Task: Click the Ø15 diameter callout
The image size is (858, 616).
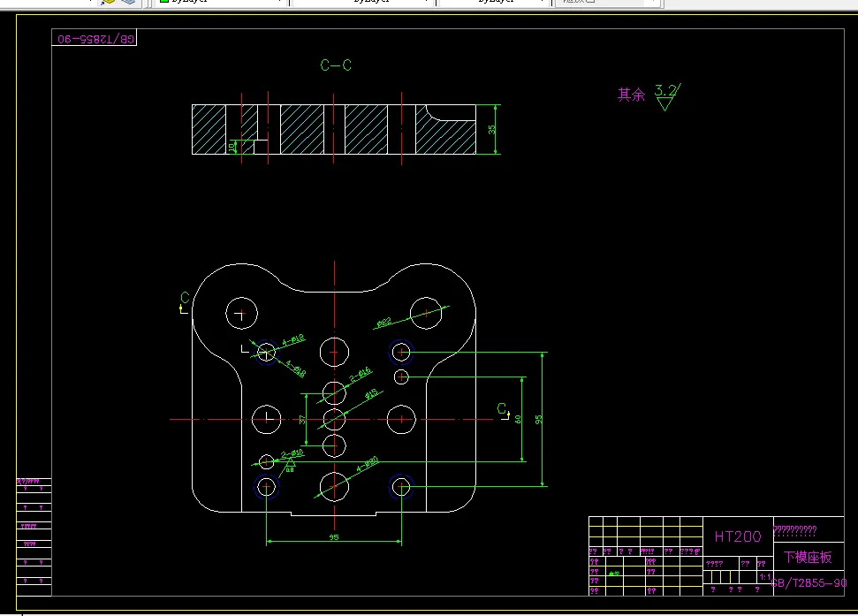Action: [371, 394]
